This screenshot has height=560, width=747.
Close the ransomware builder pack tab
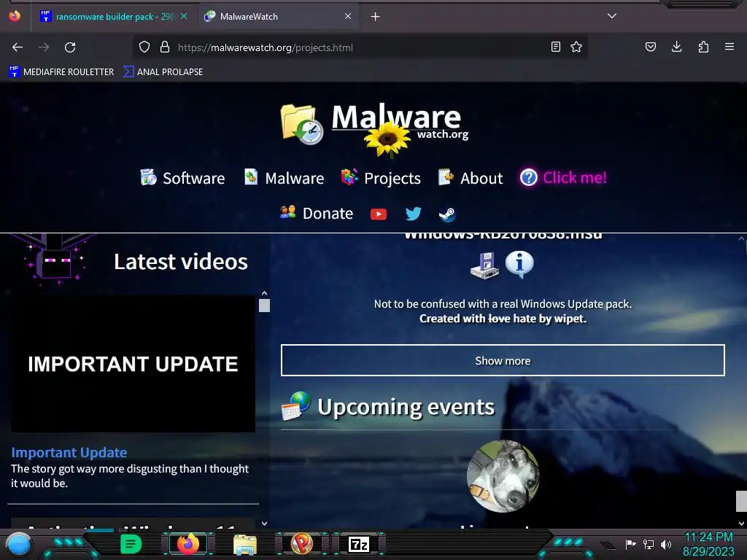pyautogui.click(x=184, y=16)
